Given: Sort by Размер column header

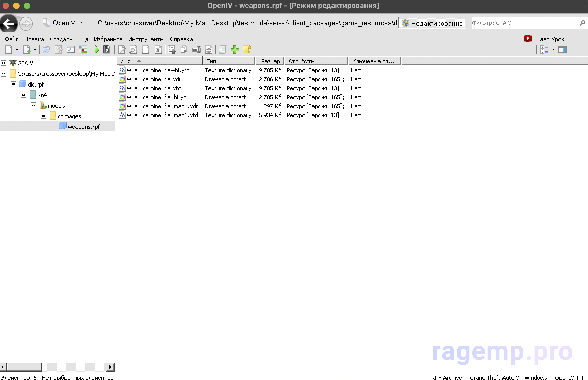Looking at the screenshot, I should click(270, 61).
